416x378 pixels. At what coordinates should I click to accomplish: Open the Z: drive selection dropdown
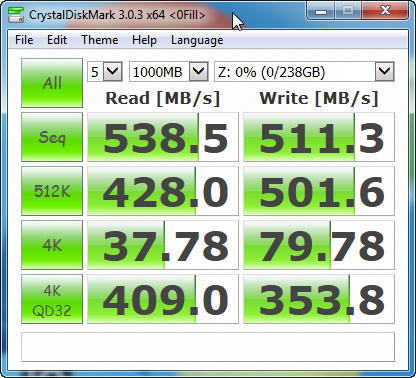[304, 71]
